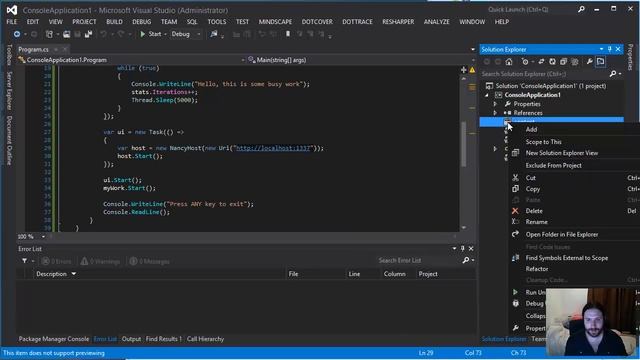
Task: Switch to the Call Hierarchy tab
Action: [205, 339]
